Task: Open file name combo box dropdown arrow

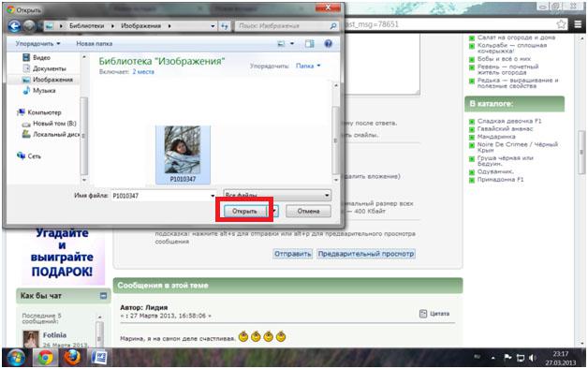Action: click(213, 196)
